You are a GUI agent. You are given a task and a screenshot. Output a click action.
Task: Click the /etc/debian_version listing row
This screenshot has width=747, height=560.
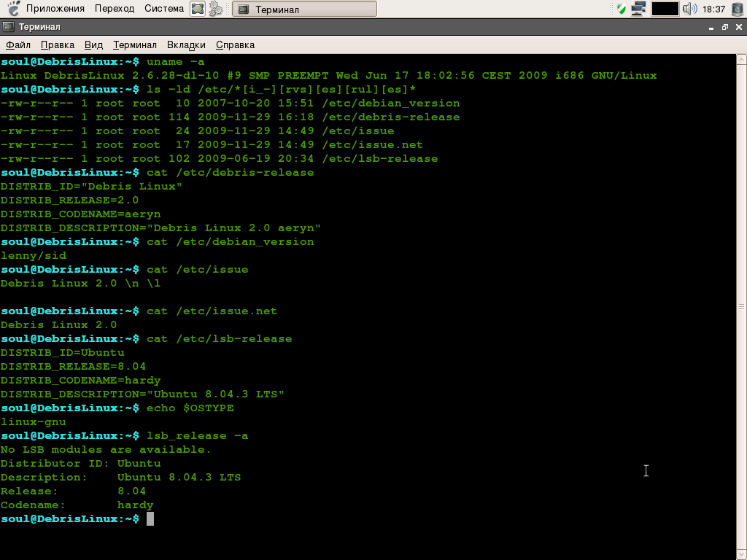[x=230, y=103]
